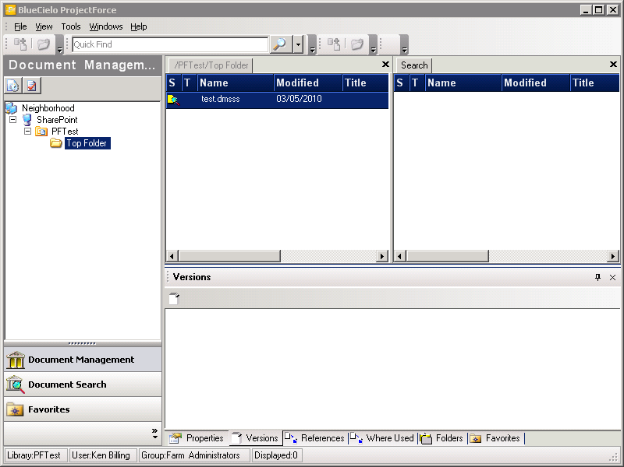Collapse the PFTest tree node
The height and width of the screenshot is (467, 624).
[27, 131]
